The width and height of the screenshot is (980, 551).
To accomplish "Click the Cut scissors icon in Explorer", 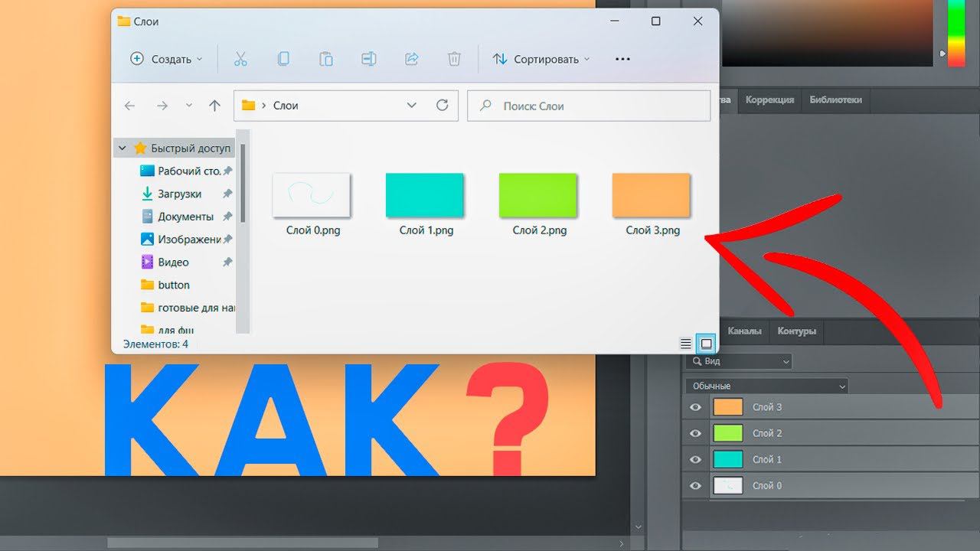I will (x=240, y=59).
